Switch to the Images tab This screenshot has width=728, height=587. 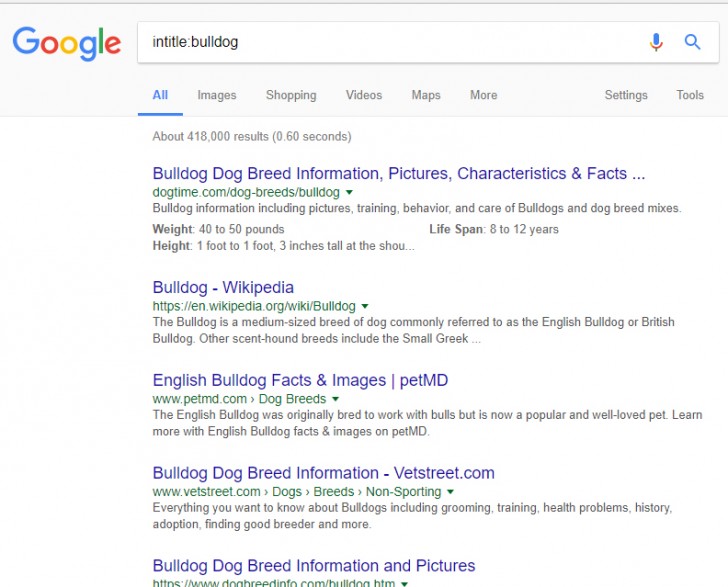(217, 95)
